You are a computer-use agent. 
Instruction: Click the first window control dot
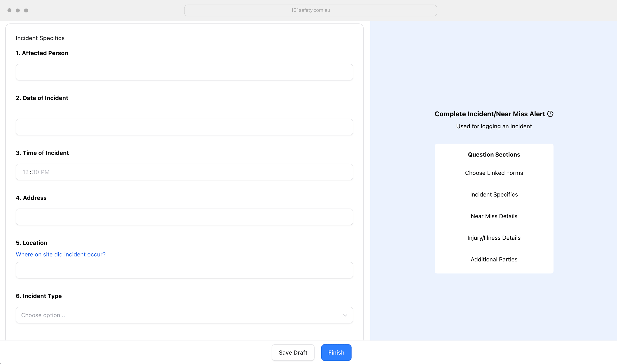pyautogui.click(x=10, y=10)
